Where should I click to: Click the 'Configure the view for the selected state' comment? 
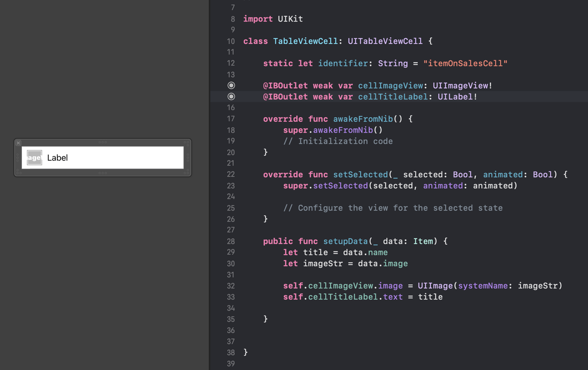pos(393,208)
